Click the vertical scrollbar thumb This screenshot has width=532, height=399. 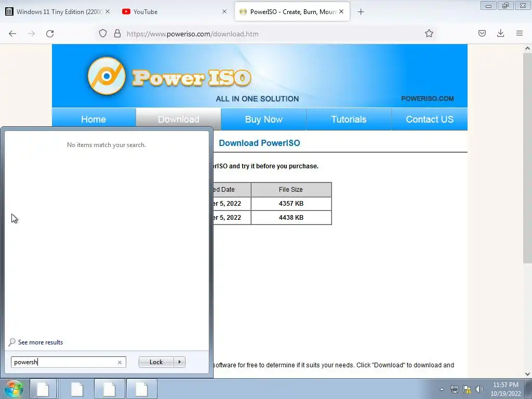tap(527, 158)
